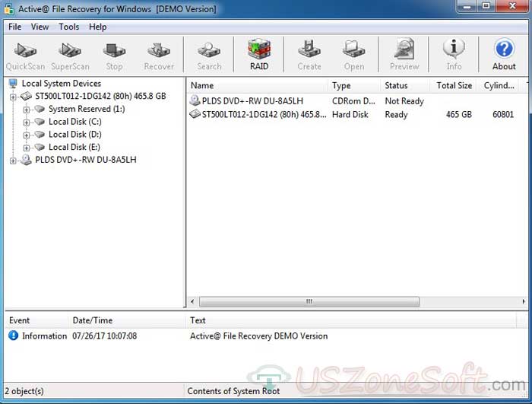This screenshot has width=532, height=404.
Task: Click the PLDS DVD drive icon in tree
Action: click(x=26, y=160)
